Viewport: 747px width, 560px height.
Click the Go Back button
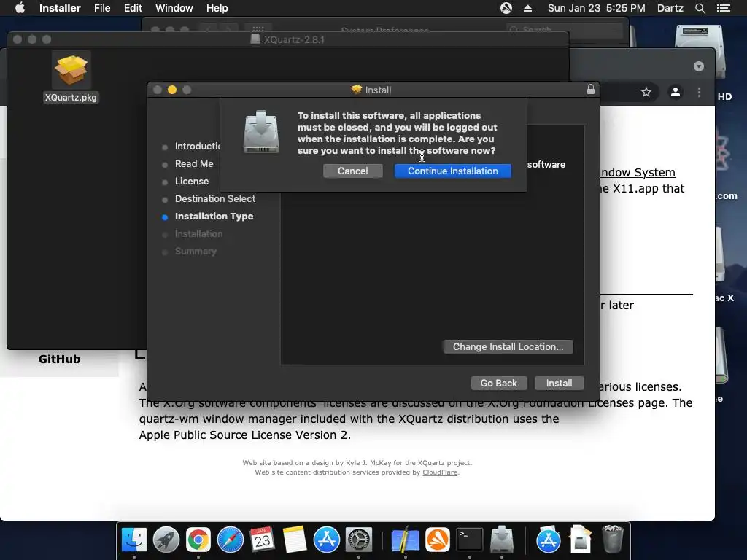point(499,383)
